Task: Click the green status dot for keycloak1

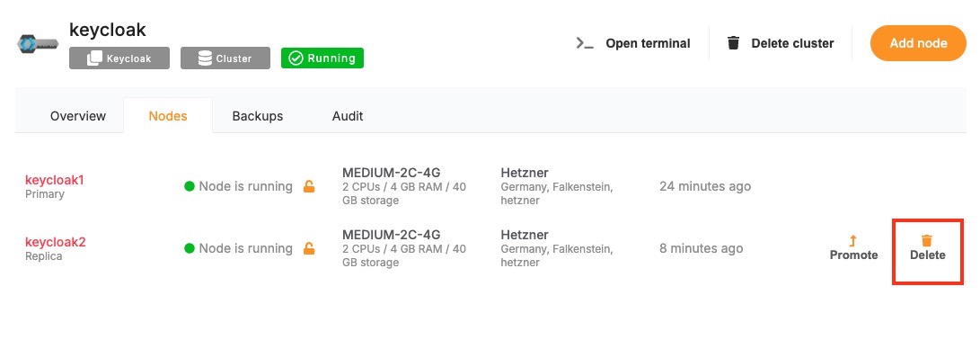Action: 190,186
